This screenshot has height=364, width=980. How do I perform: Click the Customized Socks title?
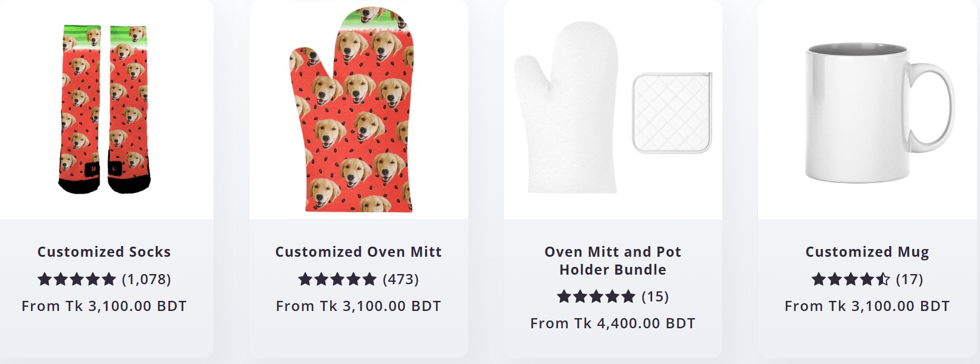pos(104,252)
